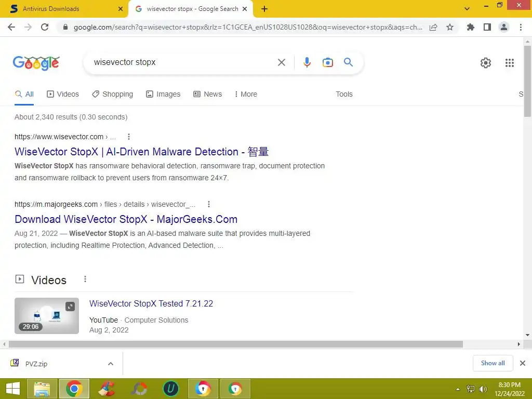Open options for wisevector.com result

tap(129, 137)
